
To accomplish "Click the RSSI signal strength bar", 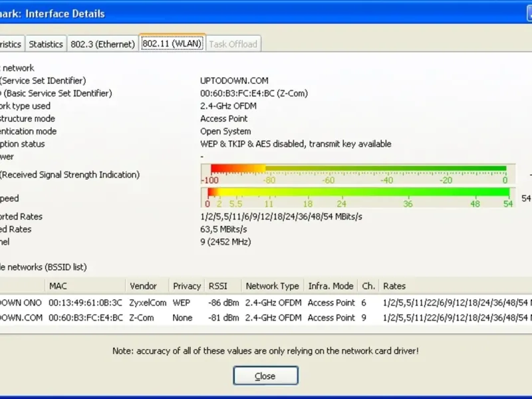I will coord(358,174).
